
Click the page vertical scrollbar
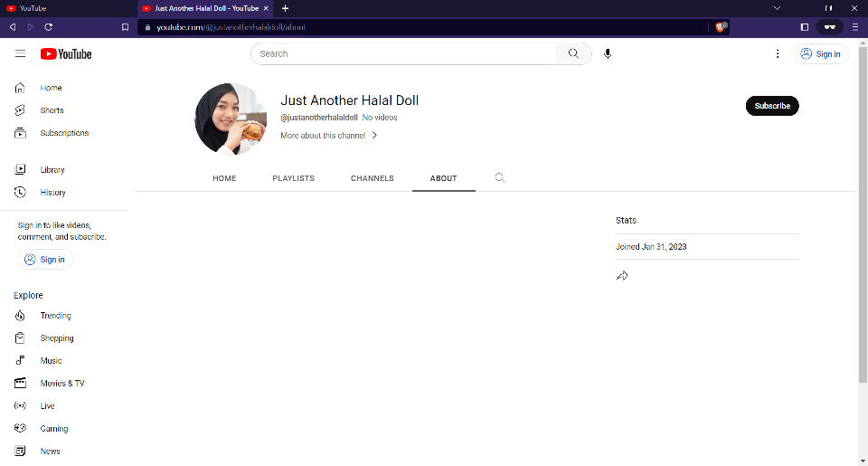click(863, 215)
